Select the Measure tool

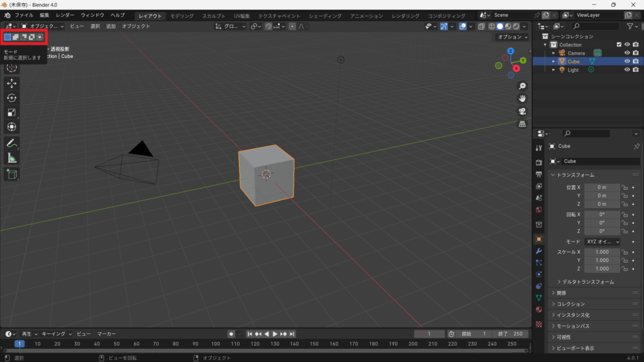(11, 158)
